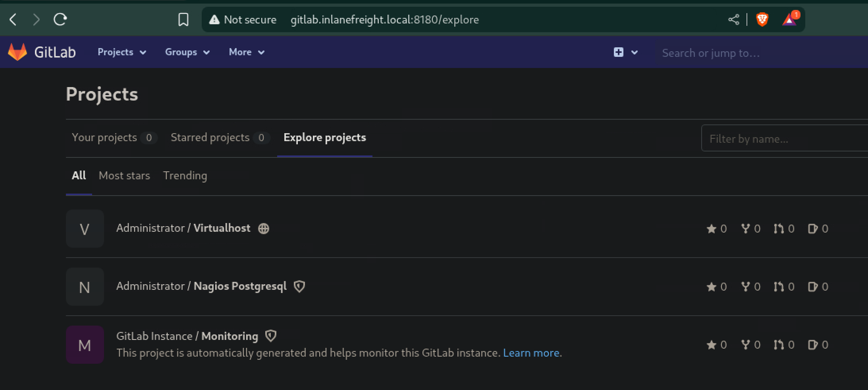
Task: Bookmark this page using the bookmark icon
Action: pyautogui.click(x=183, y=19)
